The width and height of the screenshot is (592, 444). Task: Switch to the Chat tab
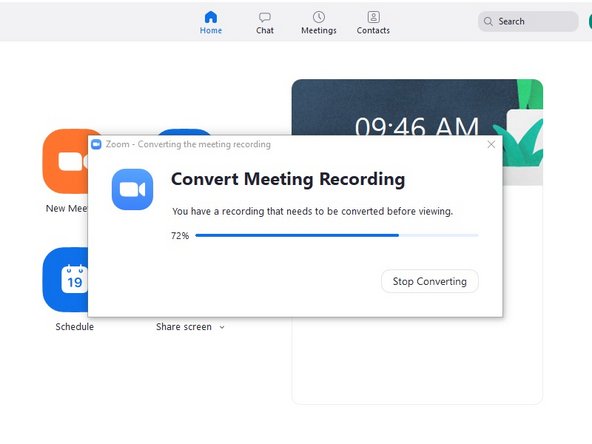265,23
